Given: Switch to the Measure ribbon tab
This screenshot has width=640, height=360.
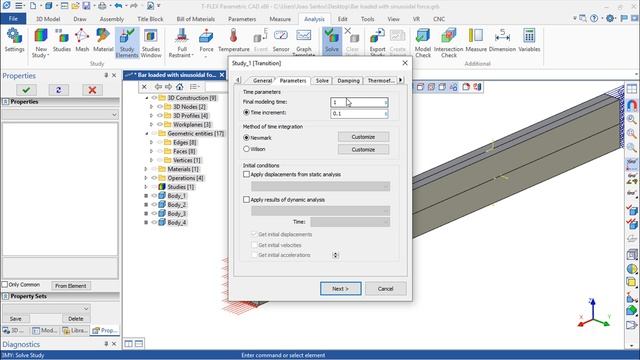Looking at the screenshot, I should (x=280, y=19).
